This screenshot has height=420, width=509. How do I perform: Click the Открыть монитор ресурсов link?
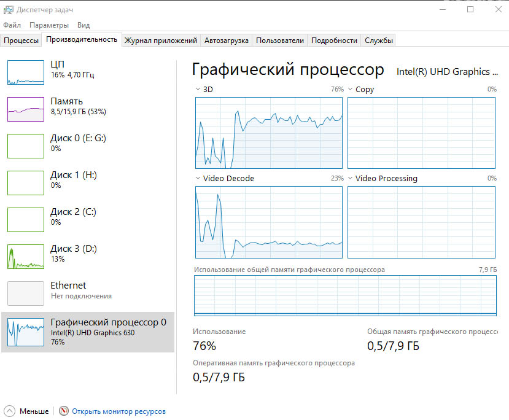click(x=119, y=411)
